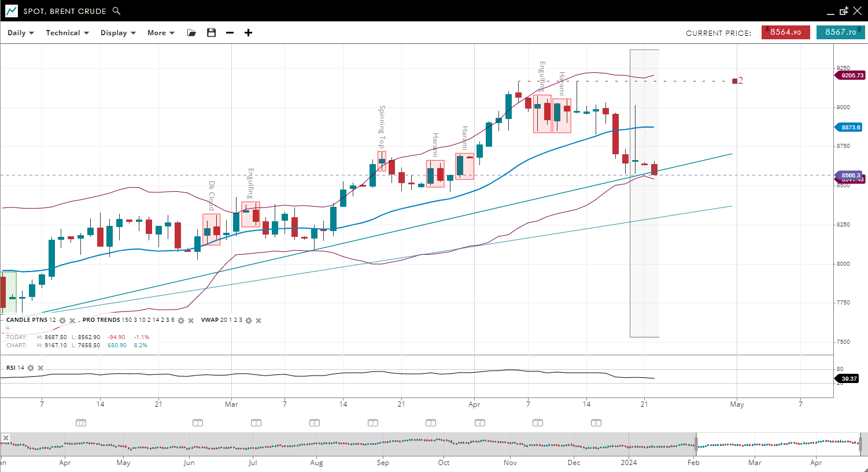Click the left handle of navigator range
868x472 pixels.
click(x=696, y=443)
